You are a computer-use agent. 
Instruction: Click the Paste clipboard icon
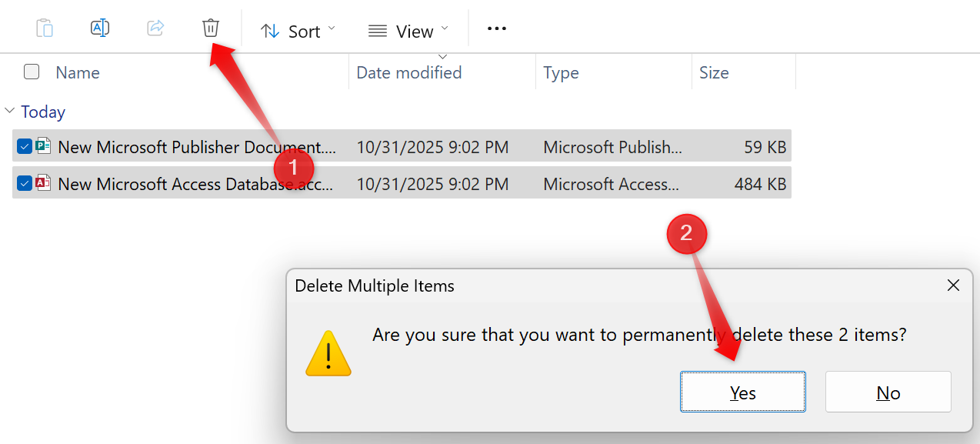tap(45, 28)
